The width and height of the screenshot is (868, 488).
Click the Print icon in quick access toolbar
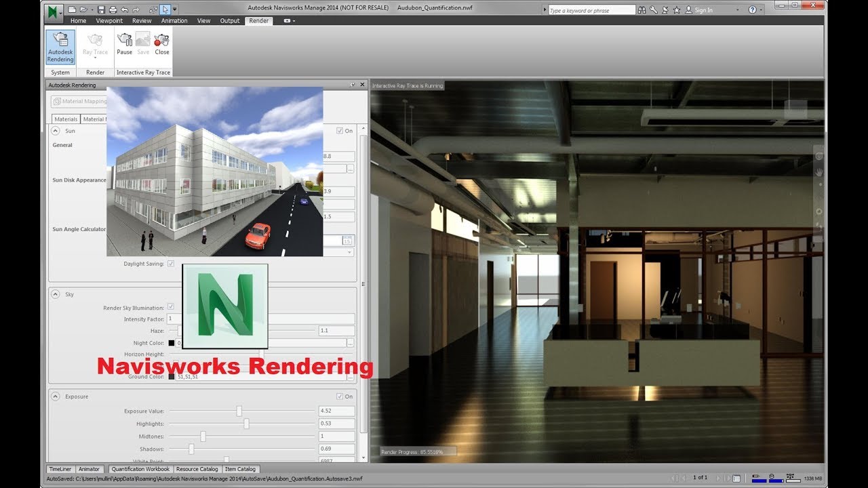(x=113, y=9)
